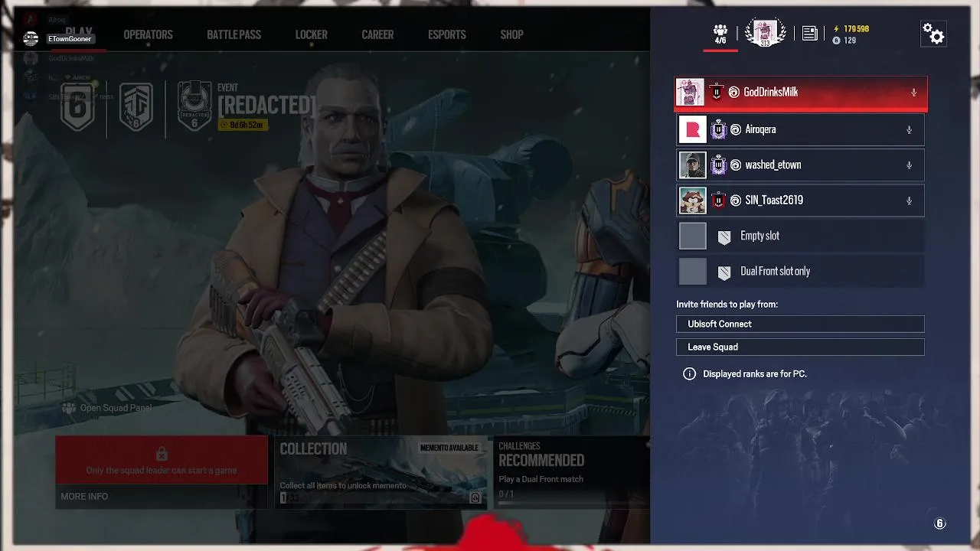Open the COLLECTION card

pos(381,472)
